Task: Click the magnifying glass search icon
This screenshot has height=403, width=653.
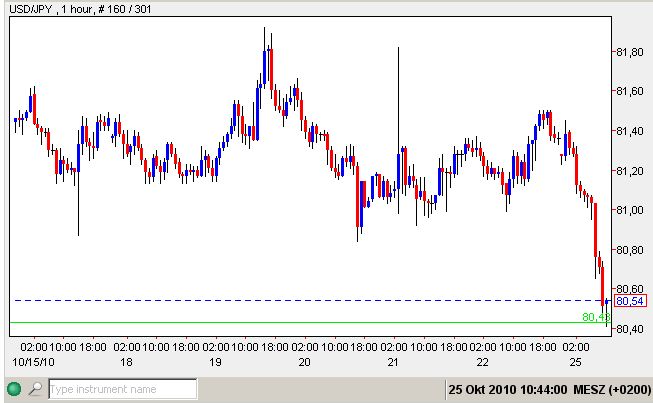Action: tap(35, 388)
